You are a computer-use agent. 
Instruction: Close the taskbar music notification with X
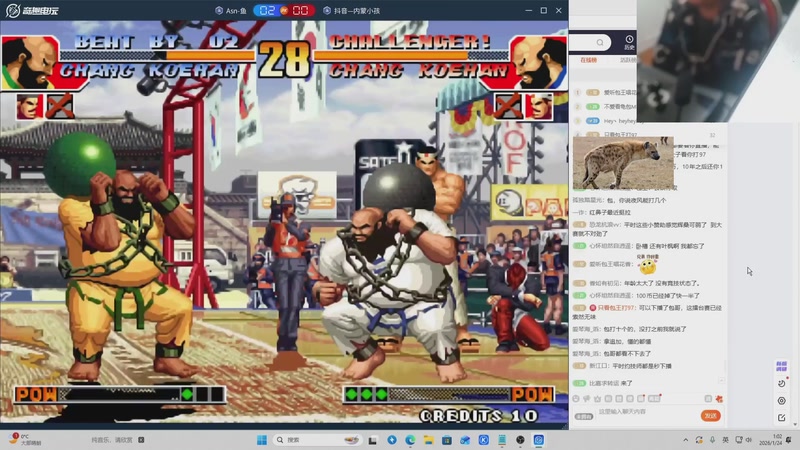[x=141, y=440]
